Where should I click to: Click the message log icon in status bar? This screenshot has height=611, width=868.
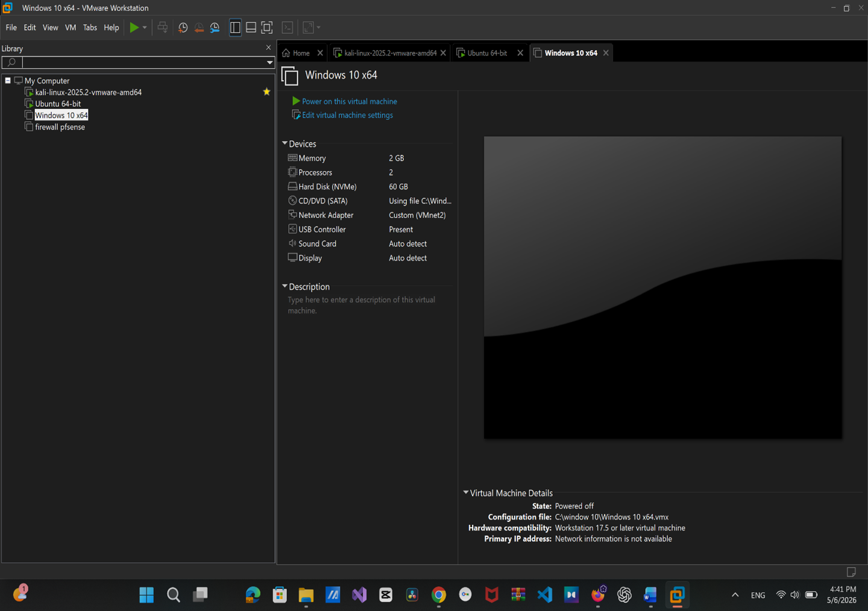(x=851, y=572)
